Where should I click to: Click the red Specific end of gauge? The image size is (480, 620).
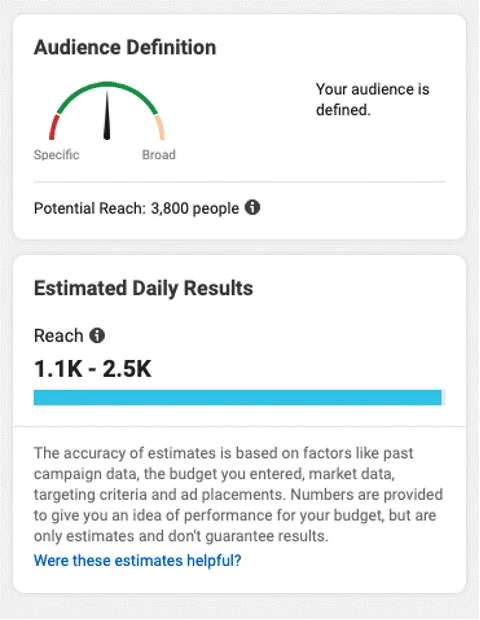54,127
